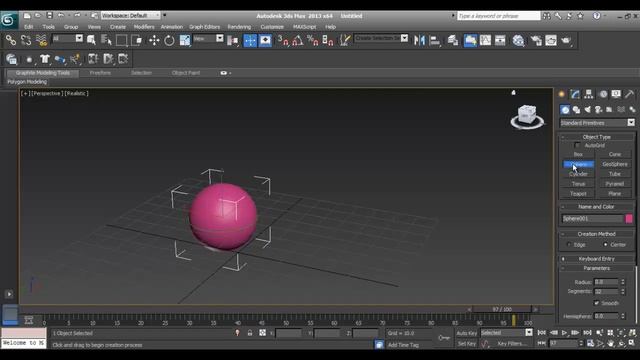Click the Use Pivot Point Center icon
Image resolution: width=640 pixels, height=360 pixels.
tap(233, 40)
